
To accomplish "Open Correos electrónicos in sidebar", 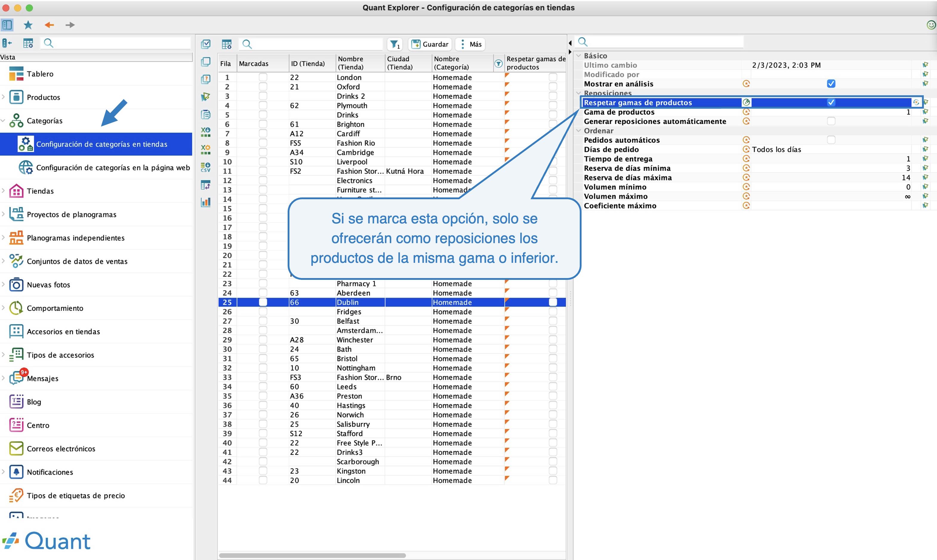I will [x=96, y=448].
